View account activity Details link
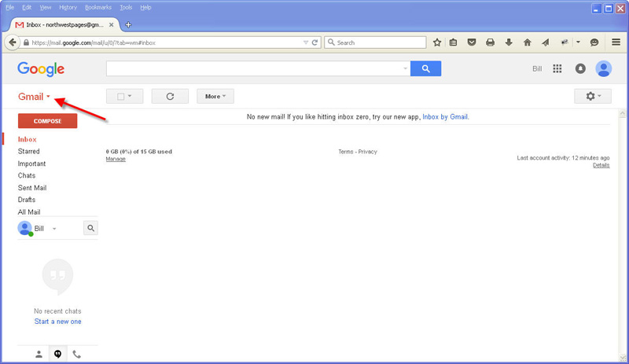Screen dimensions: 629x364 coord(601,165)
